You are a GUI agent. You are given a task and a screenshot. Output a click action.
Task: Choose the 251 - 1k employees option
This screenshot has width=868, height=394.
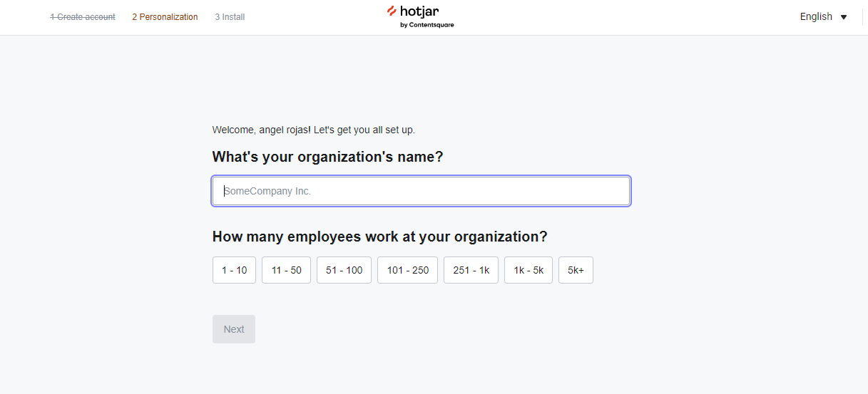click(471, 270)
